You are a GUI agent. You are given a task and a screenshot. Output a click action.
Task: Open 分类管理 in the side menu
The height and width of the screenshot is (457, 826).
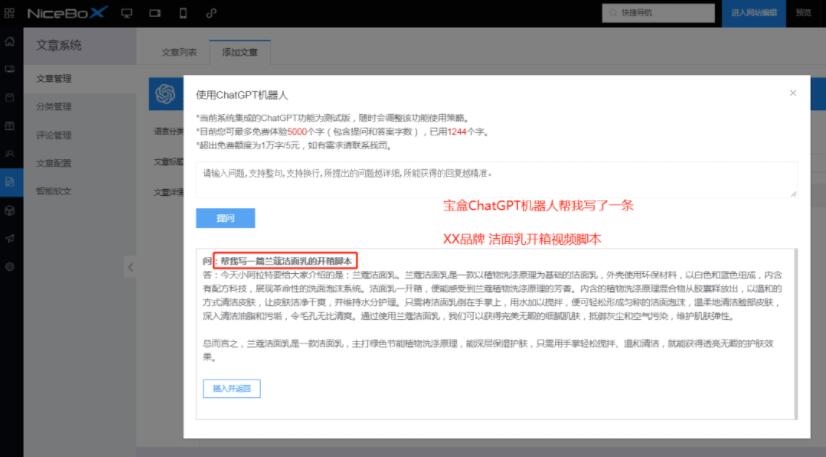54,107
